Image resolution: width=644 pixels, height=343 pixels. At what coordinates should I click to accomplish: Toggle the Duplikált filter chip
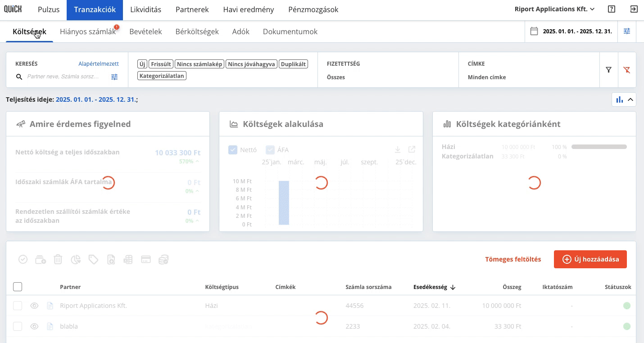(x=293, y=64)
